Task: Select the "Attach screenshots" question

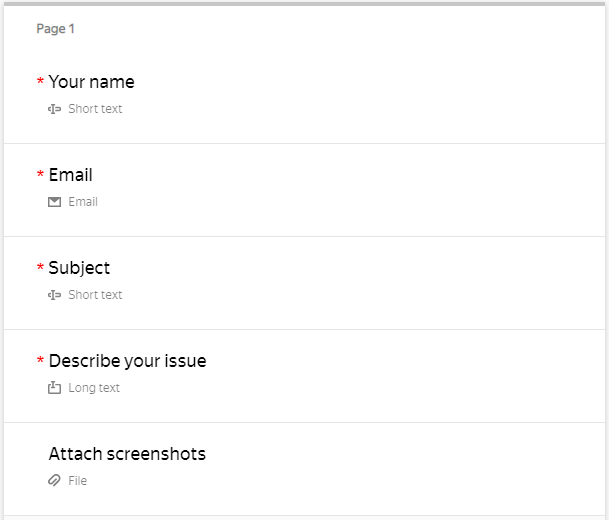Action: (127, 454)
